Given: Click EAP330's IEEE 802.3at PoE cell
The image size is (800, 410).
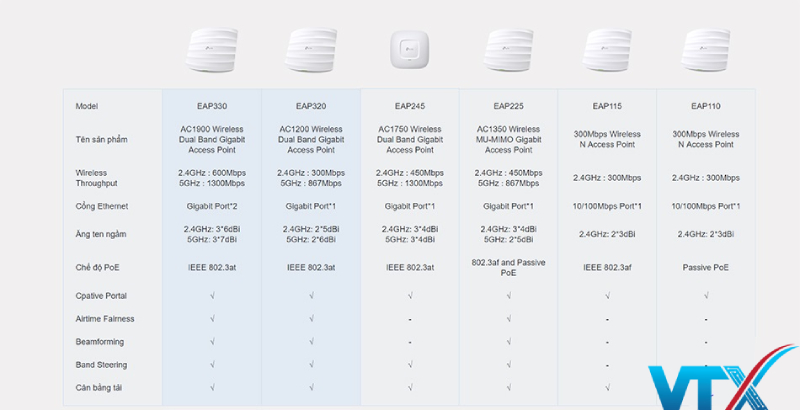Looking at the screenshot, I should 212,267.
